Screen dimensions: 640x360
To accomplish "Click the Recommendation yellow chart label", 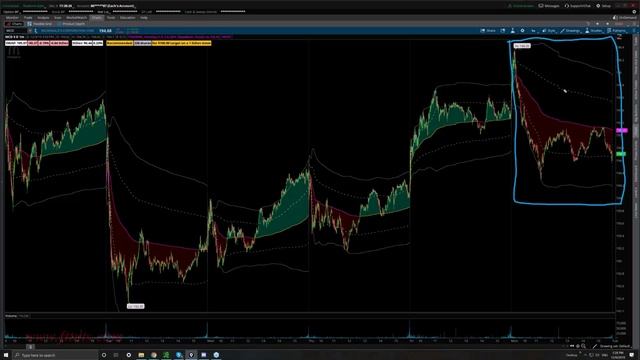I will click(x=119, y=43).
